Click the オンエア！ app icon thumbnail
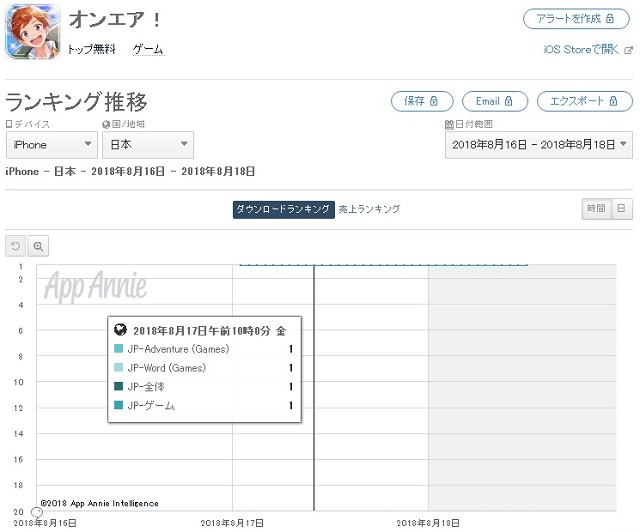 coord(33,31)
